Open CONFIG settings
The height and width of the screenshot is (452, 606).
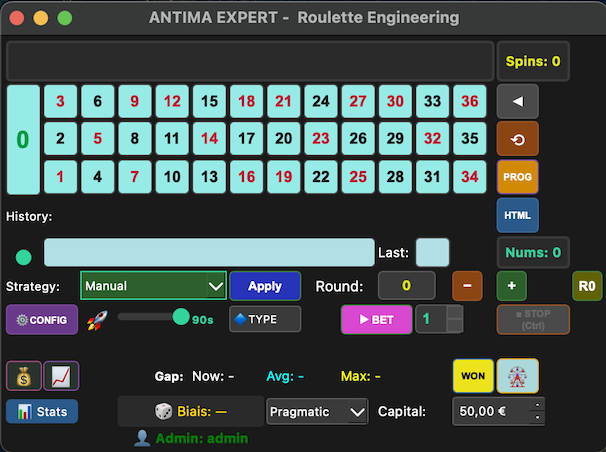pos(42,319)
